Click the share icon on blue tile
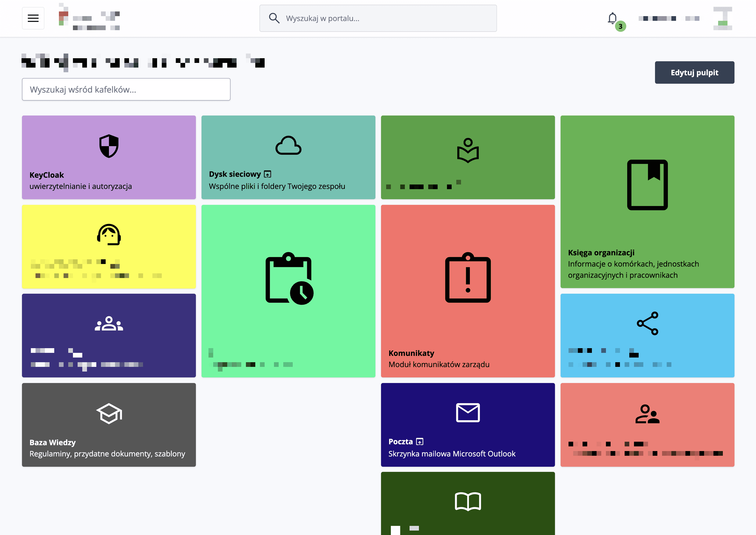The image size is (756, 535). click(x=647, y=323)
